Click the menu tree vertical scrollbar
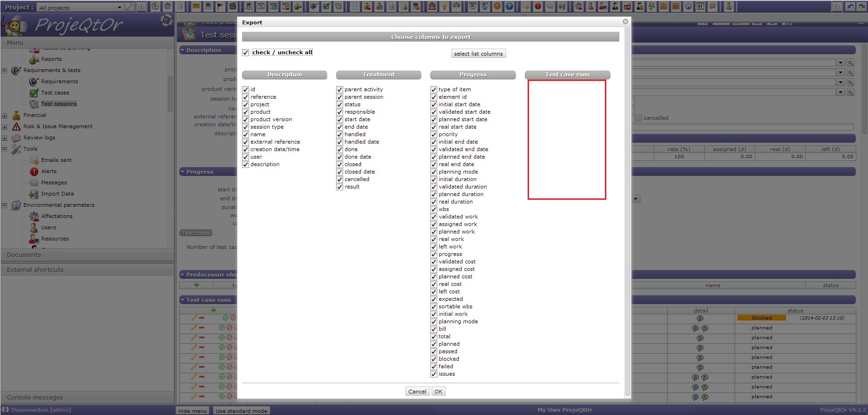868x415 pixels. tap(170, 94)
